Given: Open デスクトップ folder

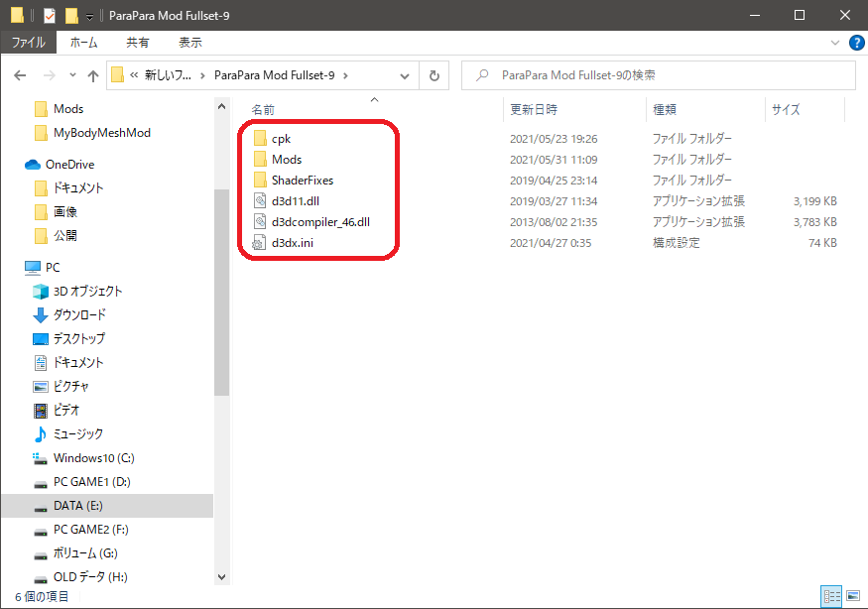Looking at the screenshot, I should coord(79,339).
